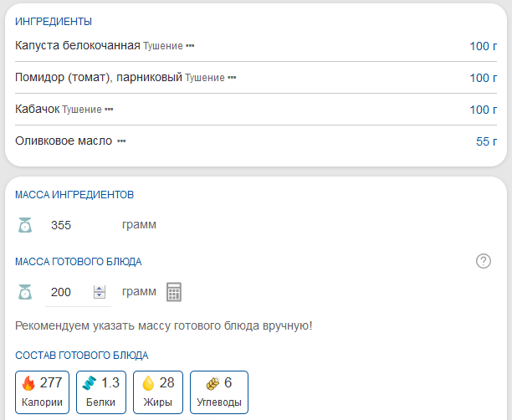Open options dots for Кабачок
The image size is (512, 420).
click(x=109, y=110)
